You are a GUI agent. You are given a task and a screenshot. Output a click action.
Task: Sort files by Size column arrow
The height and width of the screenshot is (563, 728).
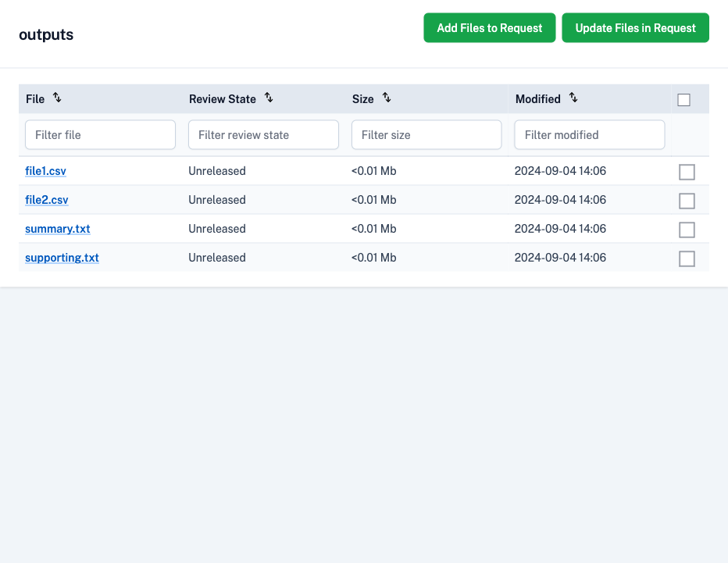[386, 98]
